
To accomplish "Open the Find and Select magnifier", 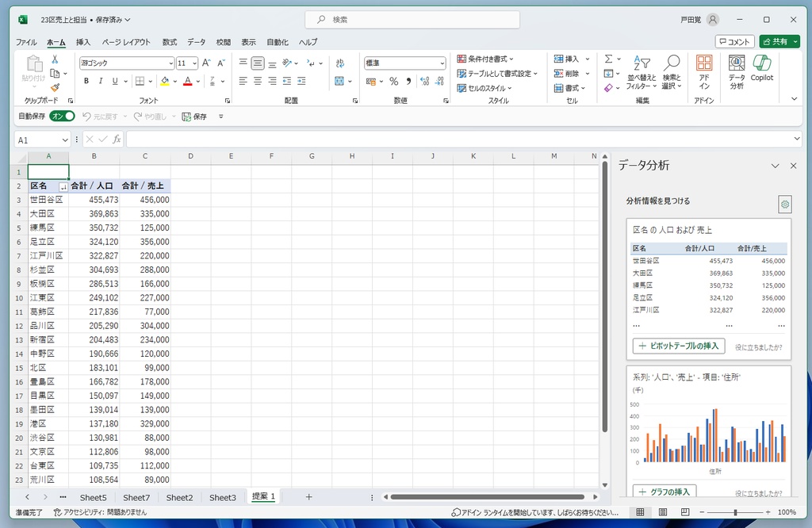I will [672, 72].
